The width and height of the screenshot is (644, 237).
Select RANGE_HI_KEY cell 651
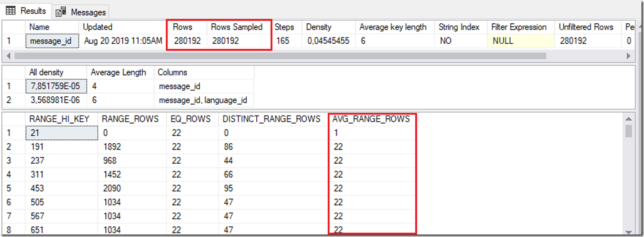[x=61, y=229]
